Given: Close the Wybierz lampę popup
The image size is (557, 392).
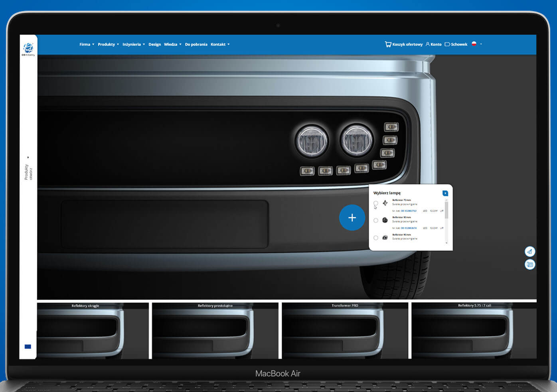Looking at the screenshot, I should (445, 193).
